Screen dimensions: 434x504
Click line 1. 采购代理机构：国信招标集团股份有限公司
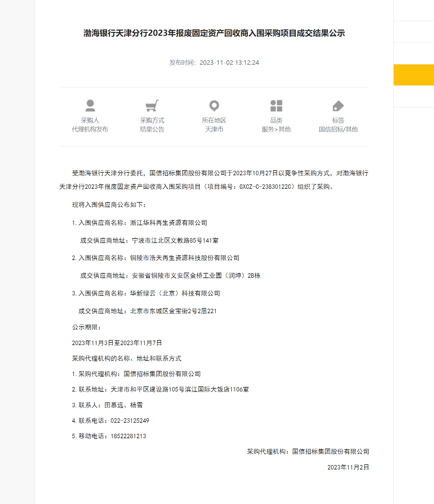click(136, 374)
